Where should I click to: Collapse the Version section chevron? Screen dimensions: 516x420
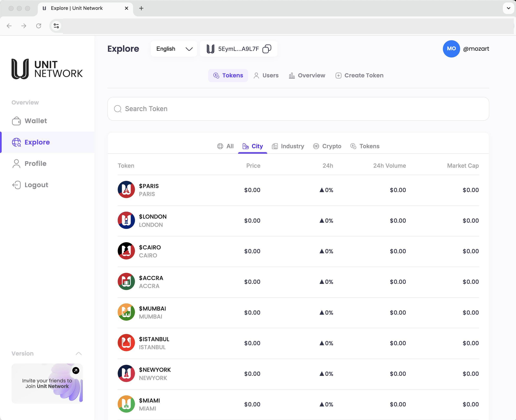tap(79, 354)
